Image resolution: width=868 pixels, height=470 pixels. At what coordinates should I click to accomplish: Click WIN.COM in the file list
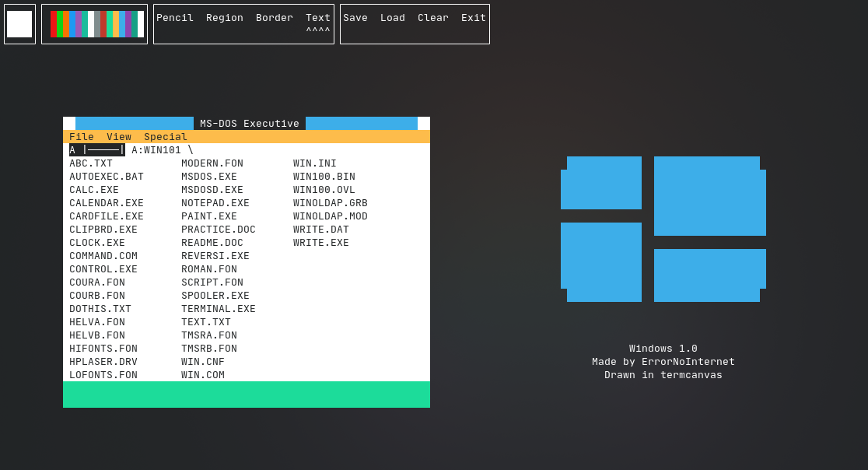202,375
